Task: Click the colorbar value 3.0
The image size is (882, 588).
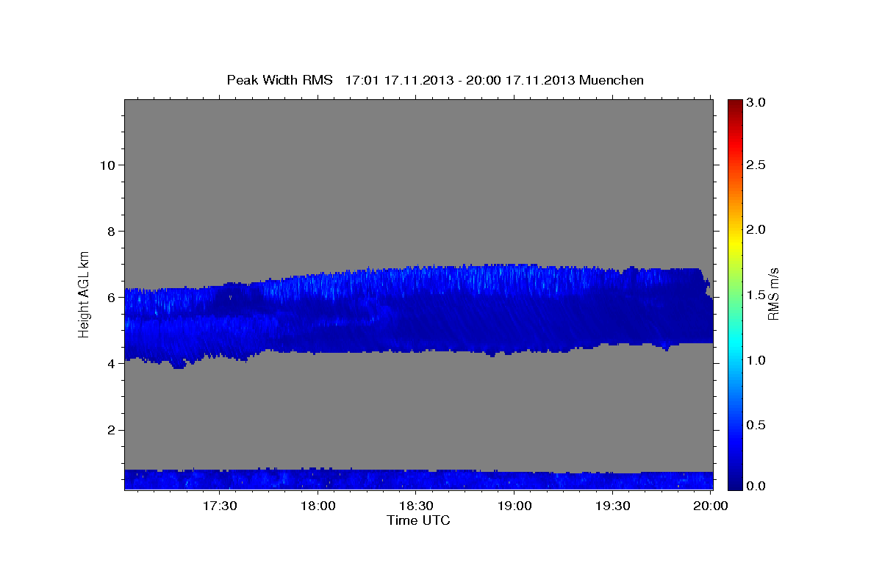Action: 757,103
